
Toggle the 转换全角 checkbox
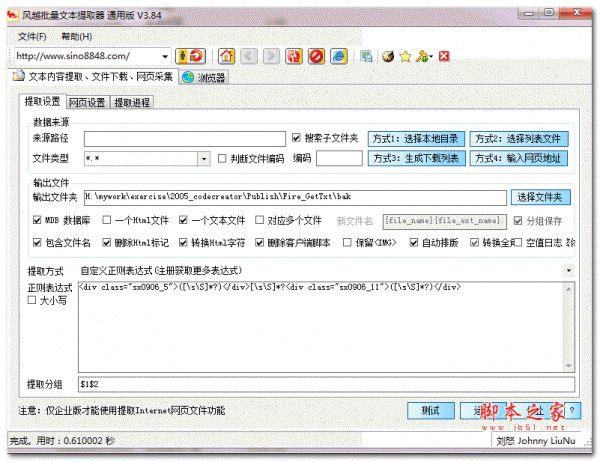pyautogui.click(x=474, y=243)
